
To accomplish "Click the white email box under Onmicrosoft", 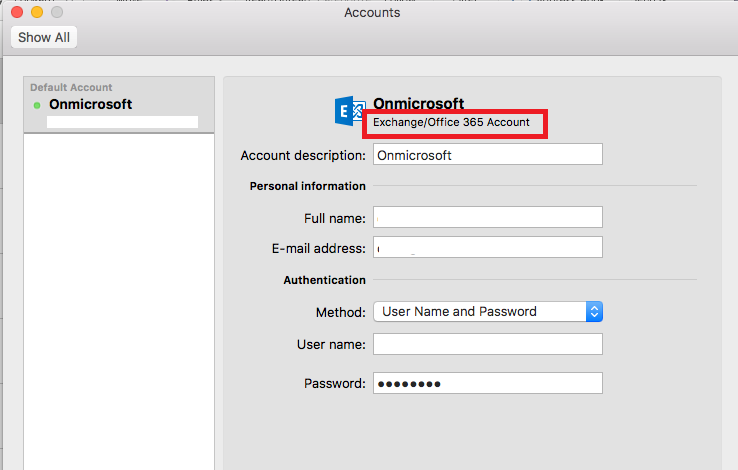I will [x=122, y=122].
